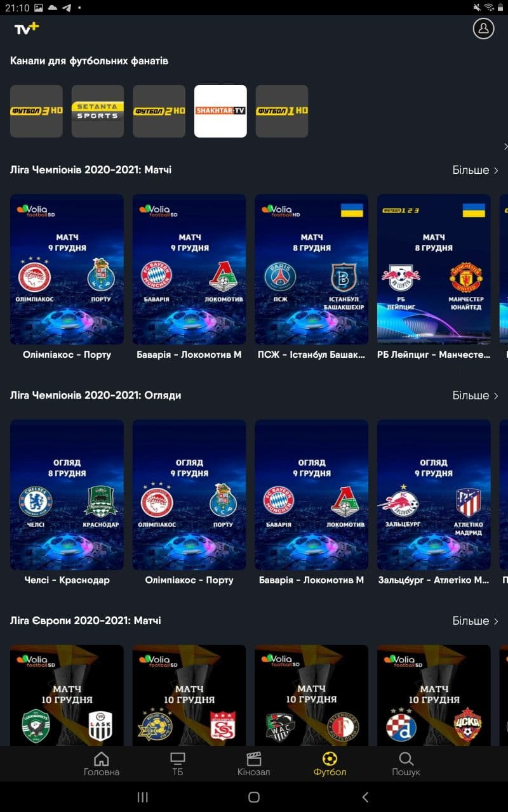Expand Більше for Ліга Чемпіонів Огляди
The width and height of the screenshot is (508, 812).
click(x=475, y=395)
